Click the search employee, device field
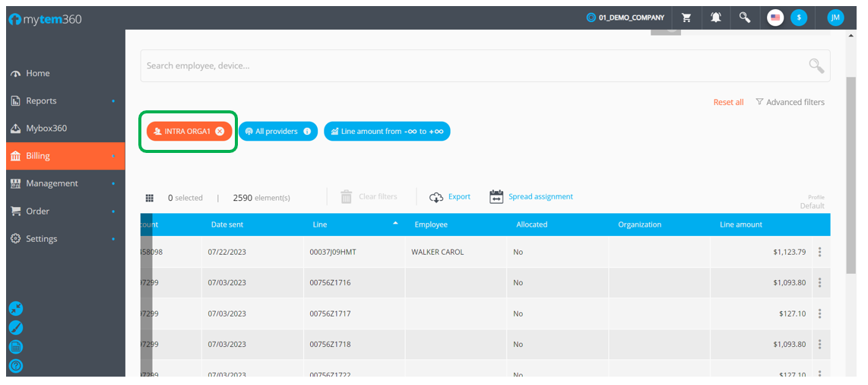The height and width of the screenshot is (385, 868). pyautogui.click(x=471, y=66)
